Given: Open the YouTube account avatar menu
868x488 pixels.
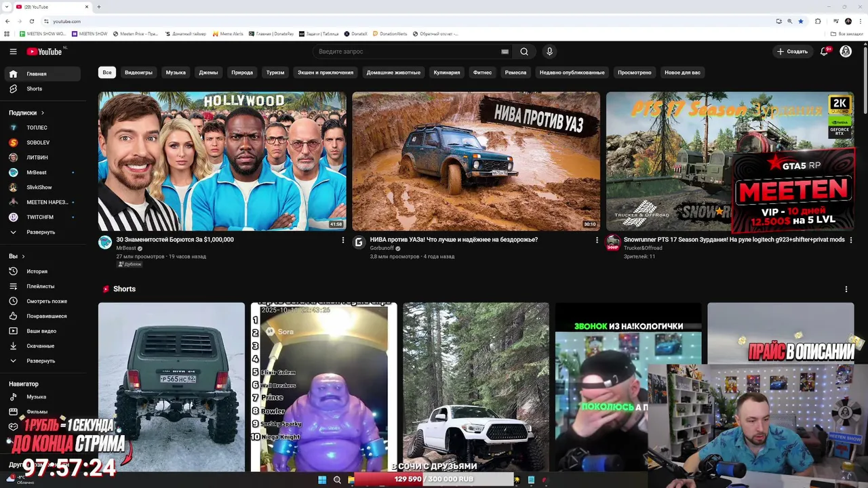Looking at the screenshot, I should click(846, 52).
